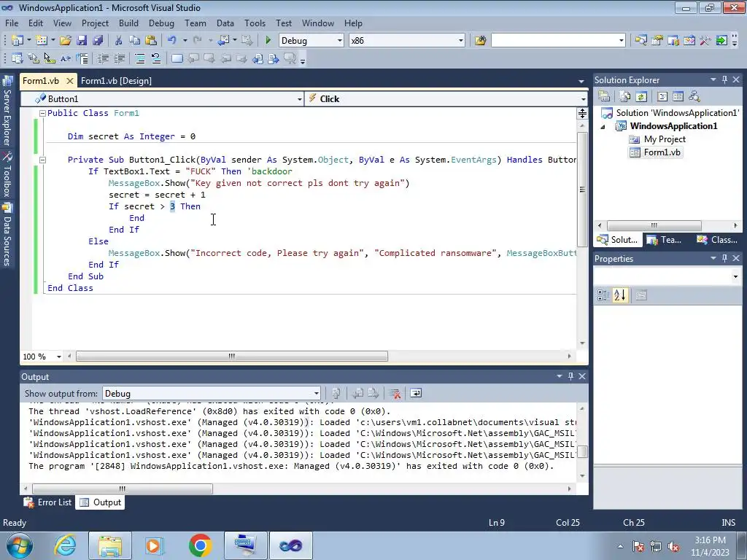Click the Cut scissors icon
Image resolution: width=747 pixels, height=560 pixels.
coord(119,41)
